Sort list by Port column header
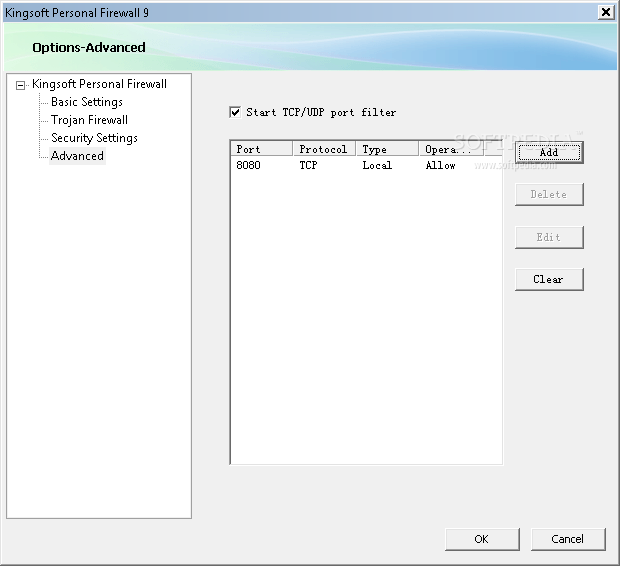 261,149
